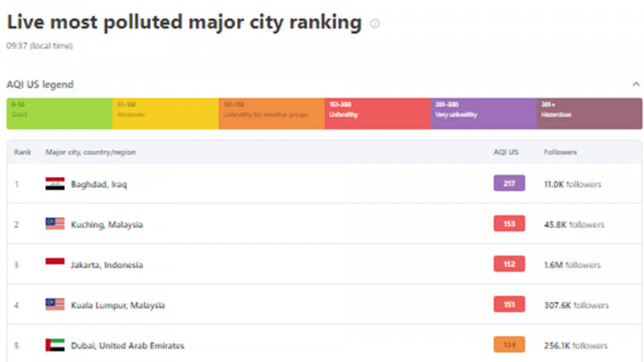Click the green Good legend swatch
The image size is (644, 362).
(x=59, y=114)
